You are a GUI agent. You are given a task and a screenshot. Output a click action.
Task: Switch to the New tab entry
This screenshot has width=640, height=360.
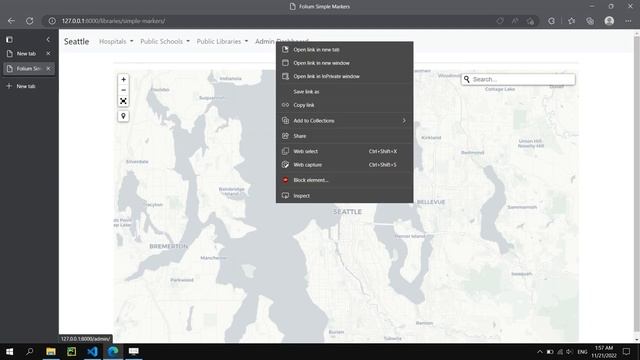click(x=26, y=53)
